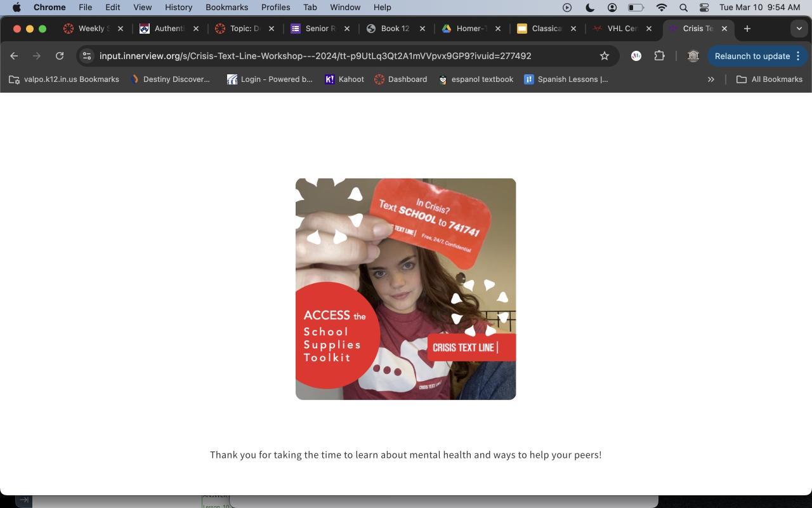This screenshot has height=508, width=812.
Task: Open valpo.k12.in.us Bookmarks folder
Action: (64, 79)
